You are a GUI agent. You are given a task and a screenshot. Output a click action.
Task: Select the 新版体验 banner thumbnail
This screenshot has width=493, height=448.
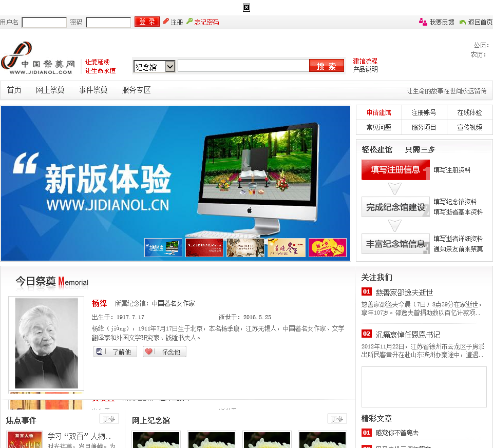(163, 247)
